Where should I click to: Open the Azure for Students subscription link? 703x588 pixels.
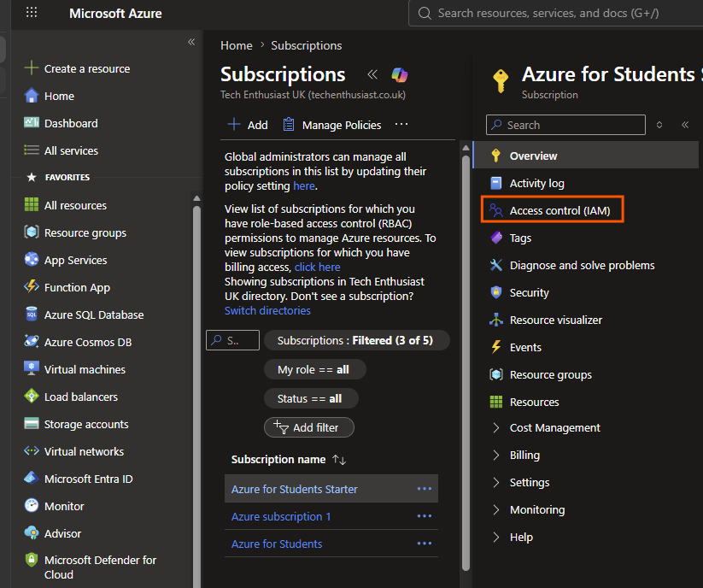277,544
